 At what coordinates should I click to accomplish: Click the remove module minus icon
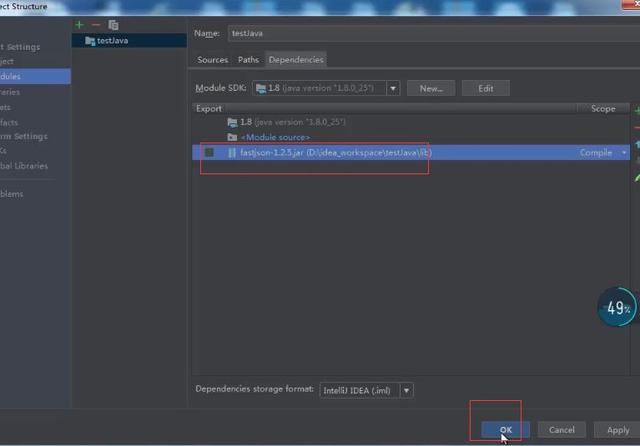click(x=96, y=25)
